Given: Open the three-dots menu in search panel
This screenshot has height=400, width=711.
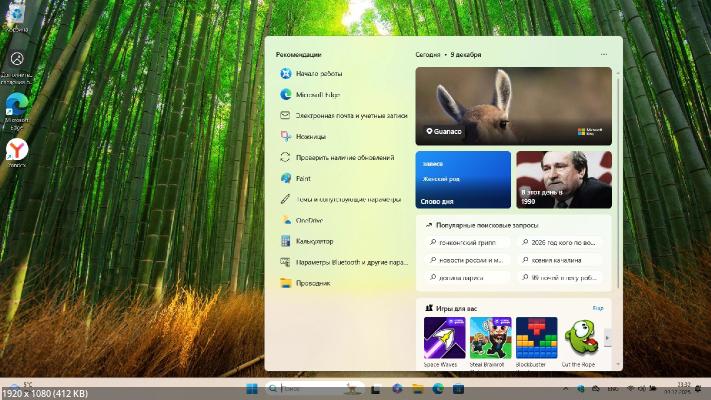Looking at the screenshot, I should click(603, 54).
